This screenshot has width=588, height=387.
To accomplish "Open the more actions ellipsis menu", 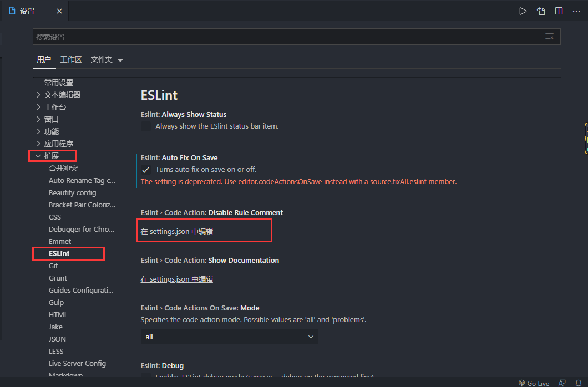I will point(576,11).
